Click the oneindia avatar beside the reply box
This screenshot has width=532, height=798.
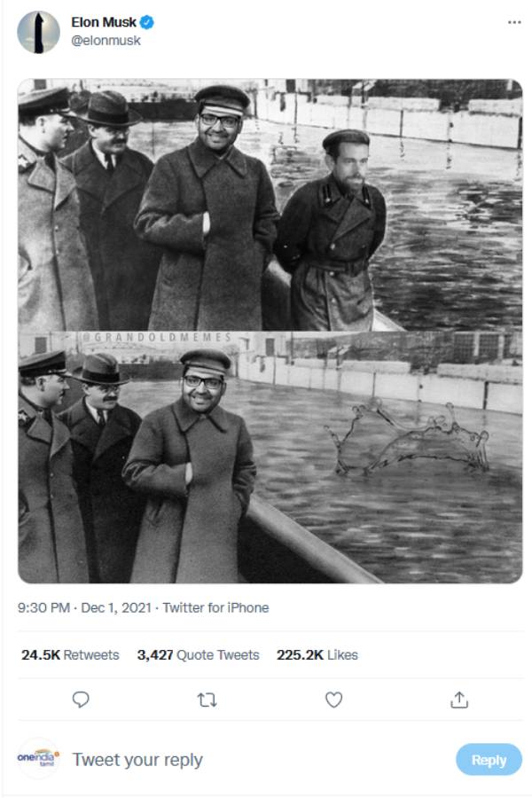38,759
